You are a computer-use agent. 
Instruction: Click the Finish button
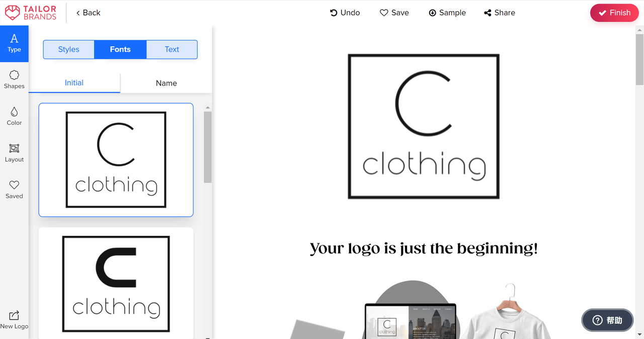pyautogui.click(x=614, y=13)
